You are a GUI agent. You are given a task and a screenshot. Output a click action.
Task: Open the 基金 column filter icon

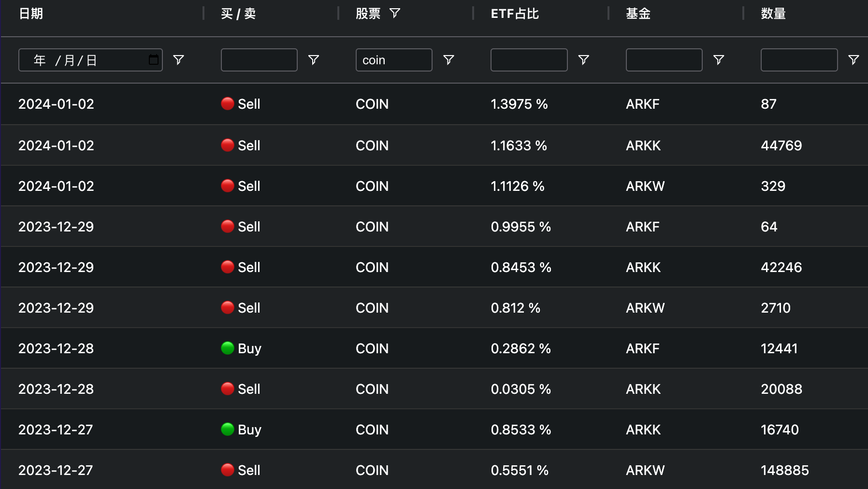[720, 59]
